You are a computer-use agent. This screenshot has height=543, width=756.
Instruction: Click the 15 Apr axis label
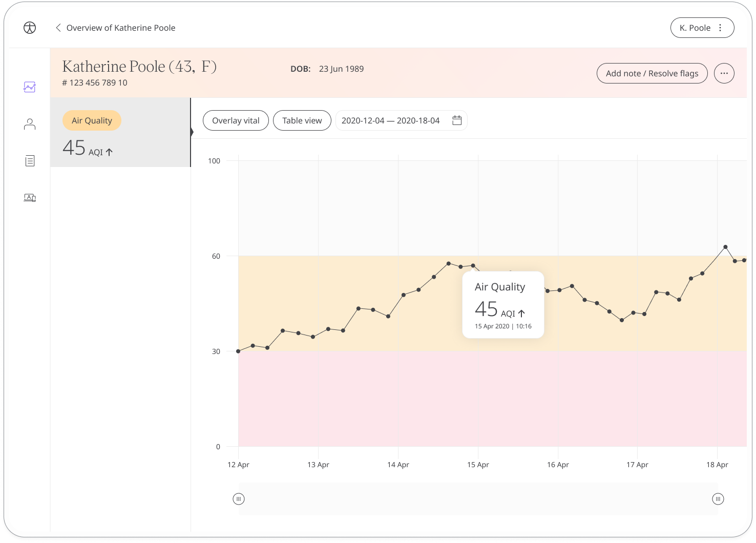(478, 465)
